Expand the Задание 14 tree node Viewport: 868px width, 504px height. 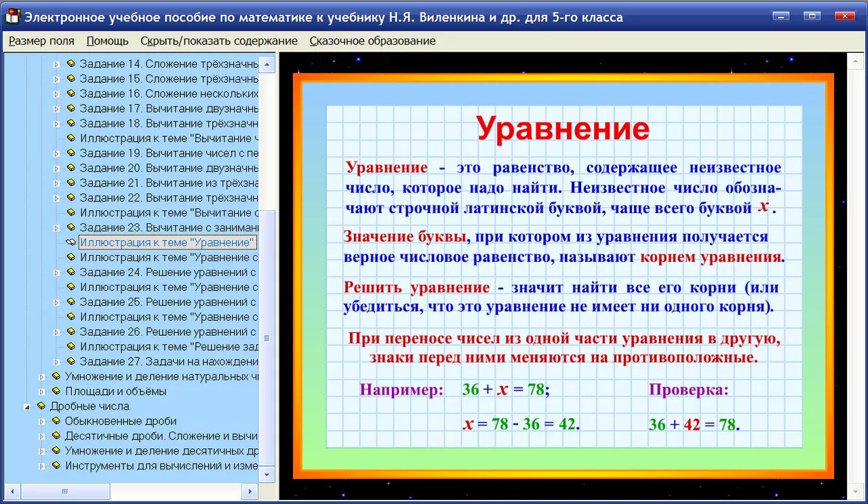click(x=57, y=64)
